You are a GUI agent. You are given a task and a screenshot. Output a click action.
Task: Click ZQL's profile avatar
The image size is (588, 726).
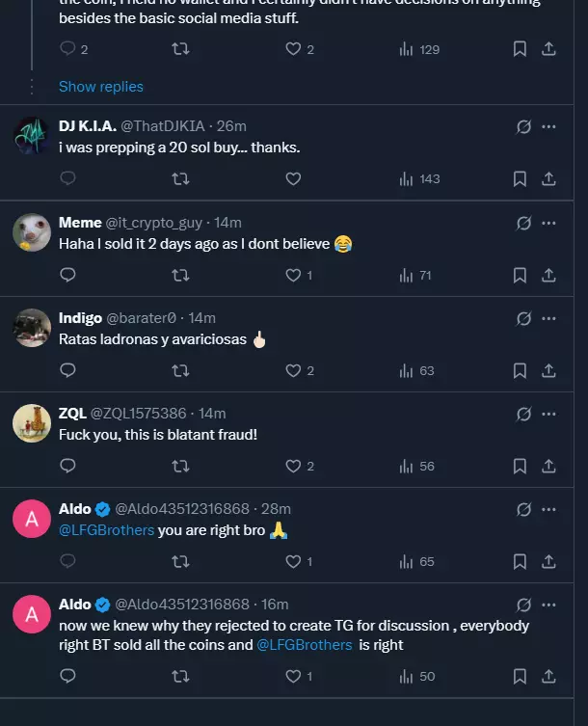[32, 423]
